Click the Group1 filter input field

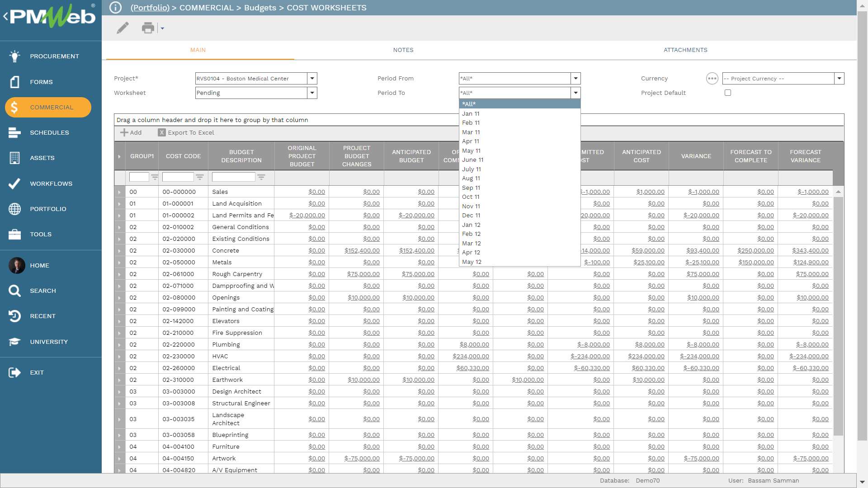[x=139, y=177]
